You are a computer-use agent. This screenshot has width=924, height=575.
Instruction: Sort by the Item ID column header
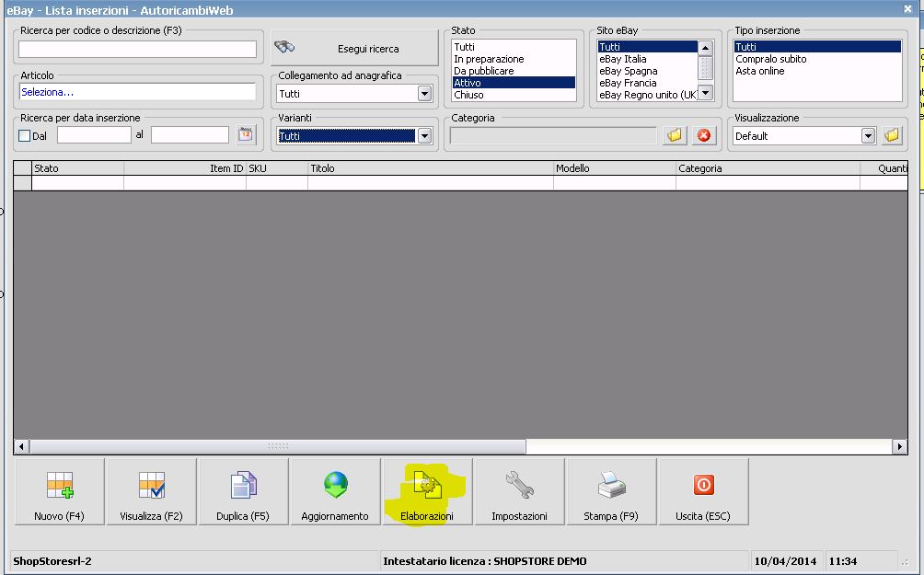click(x=185, y=168)
